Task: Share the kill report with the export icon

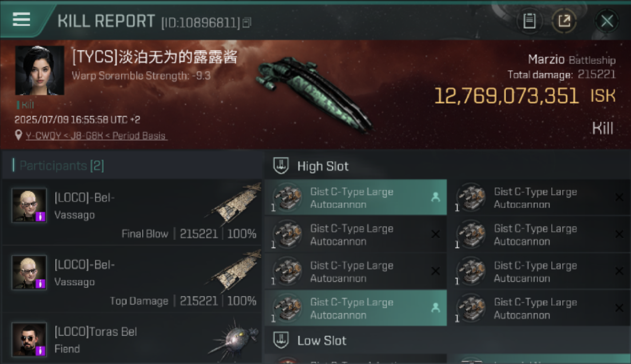Action: pyautogui.click(x=564, y=21)
